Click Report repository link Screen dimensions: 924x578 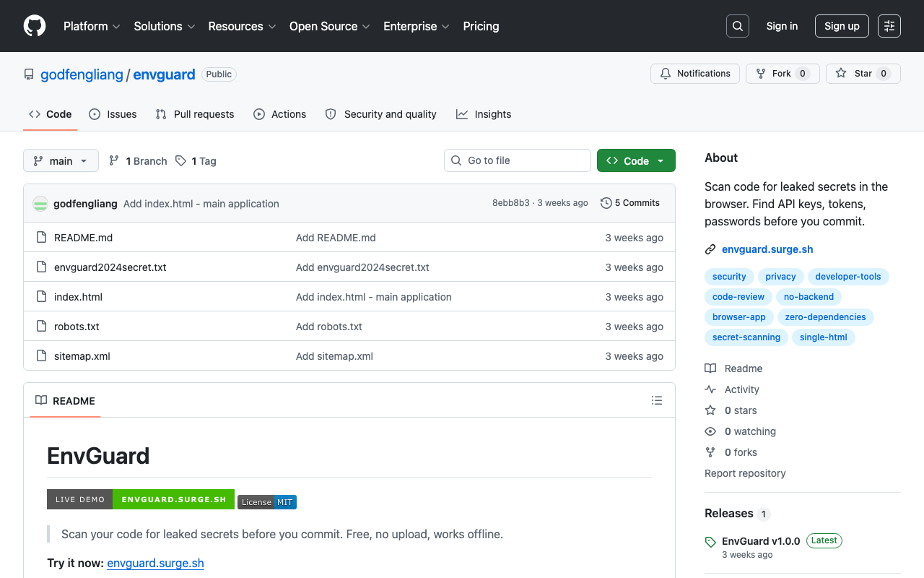(x=745, y=473)
